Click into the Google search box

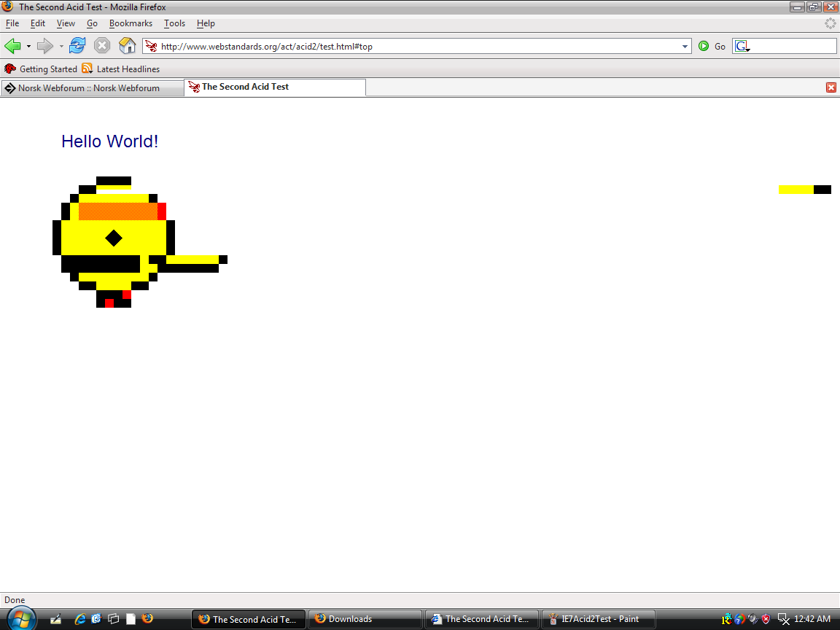coord(793,47)
